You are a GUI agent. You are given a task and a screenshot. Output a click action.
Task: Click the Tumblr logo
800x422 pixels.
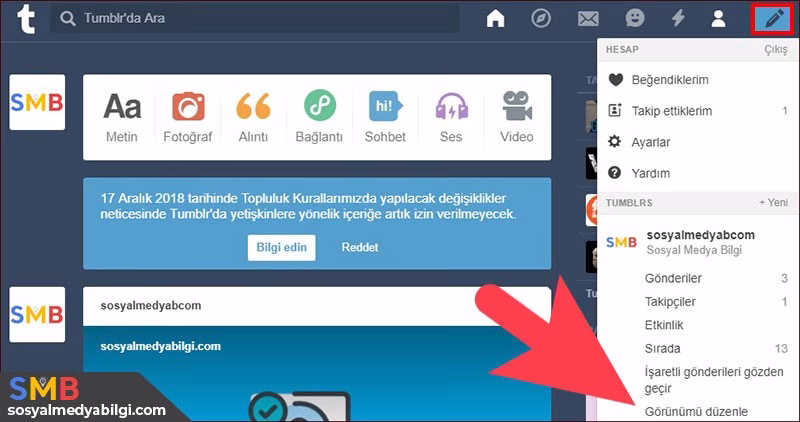[26, 18]
